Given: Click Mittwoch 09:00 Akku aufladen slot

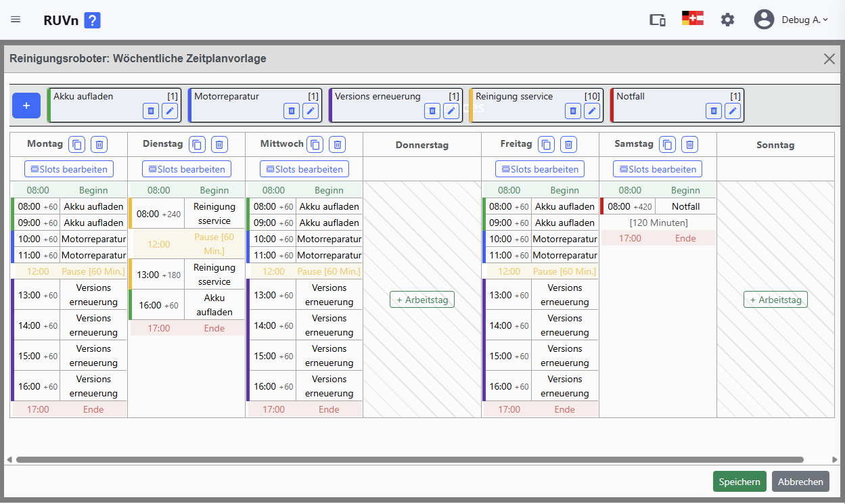Looking at the screenshot, I should (304, 223).
